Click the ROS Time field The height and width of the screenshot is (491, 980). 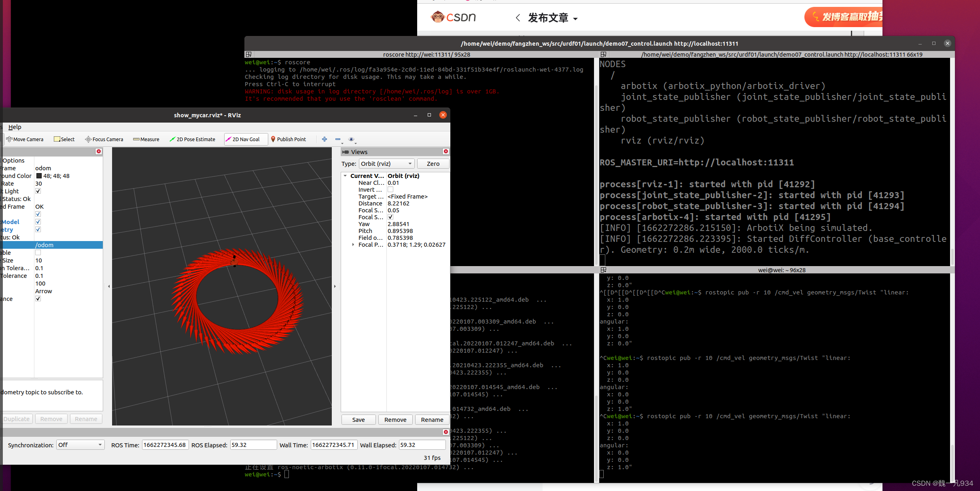click(x=165, y=445)
